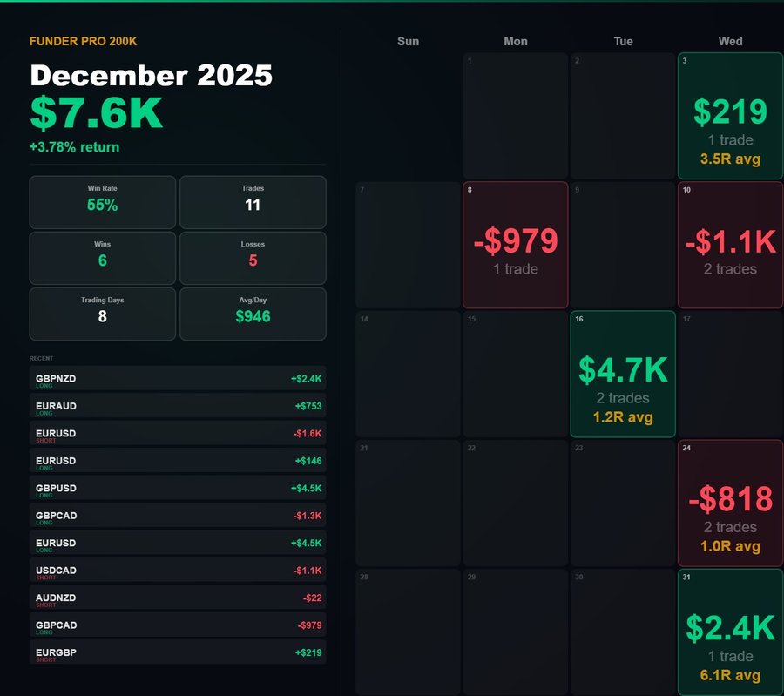Open December 3 with $219 profit

731,116
